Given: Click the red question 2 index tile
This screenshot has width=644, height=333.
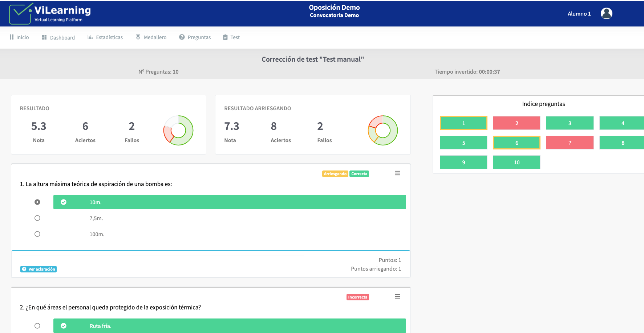Looking at the screenshot, I should point(517,123).
